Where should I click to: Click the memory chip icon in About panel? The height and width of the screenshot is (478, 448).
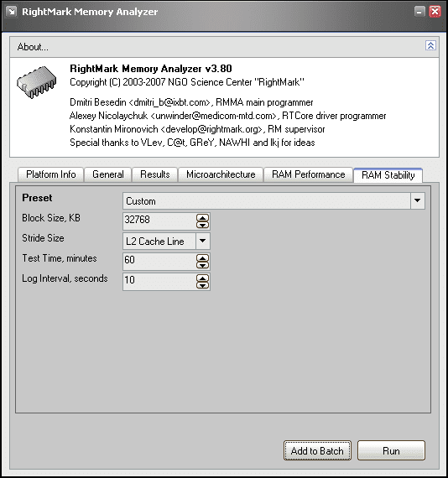click(x=37, y=82)
